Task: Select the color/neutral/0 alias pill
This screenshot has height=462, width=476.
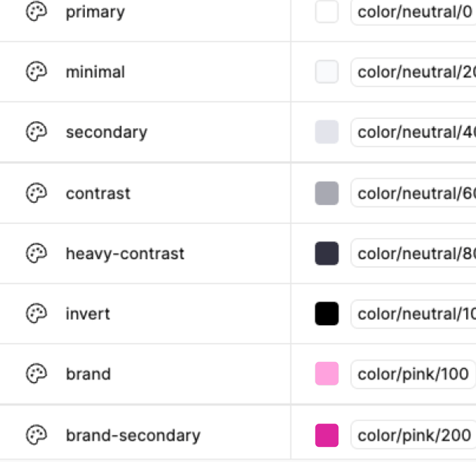Action: coord(414,12)
